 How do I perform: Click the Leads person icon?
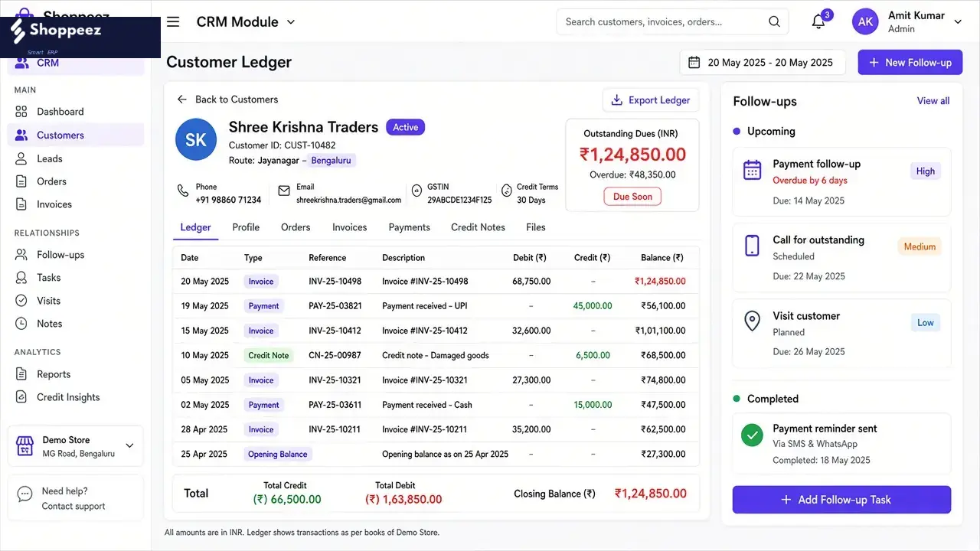coord(21,158)
